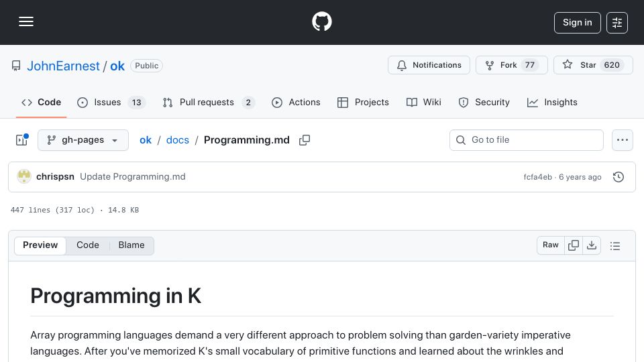
Task: Switch to Code view toggle
Action: coord(87,245)
